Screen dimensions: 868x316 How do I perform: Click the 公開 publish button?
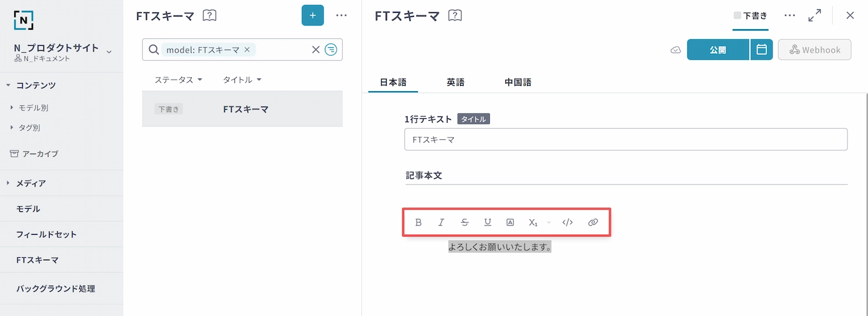coord(717,50)
